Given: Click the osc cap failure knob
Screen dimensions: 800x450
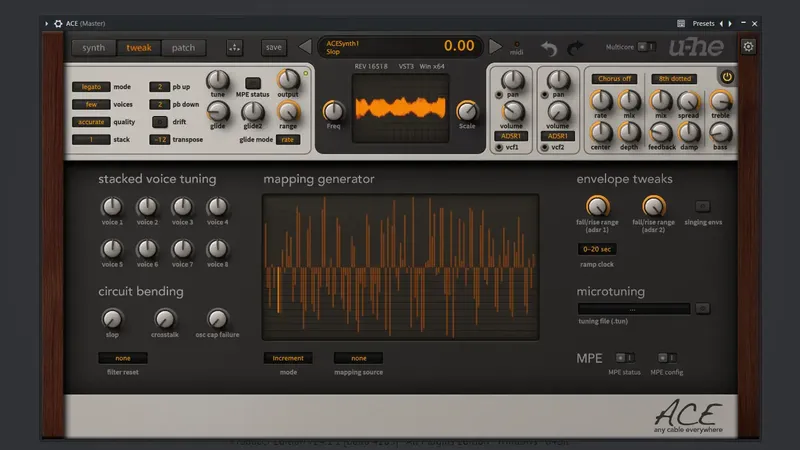Looking at the screenshot, I should (217, 319).
